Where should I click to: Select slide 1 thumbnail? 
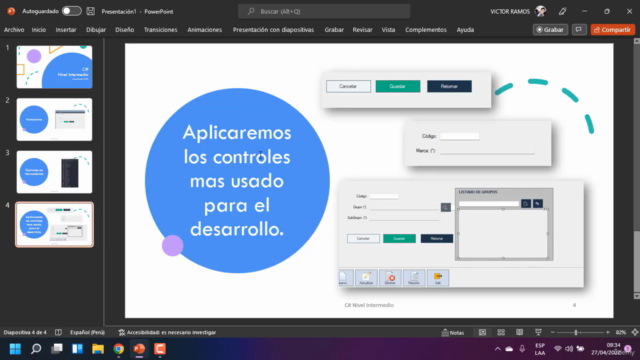click(54, 67)
